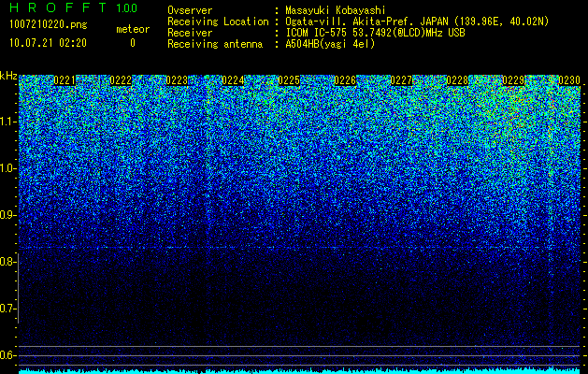Click the Receiving antenna label
Screen dimensions: 588x374
click(x=215, y=44)
